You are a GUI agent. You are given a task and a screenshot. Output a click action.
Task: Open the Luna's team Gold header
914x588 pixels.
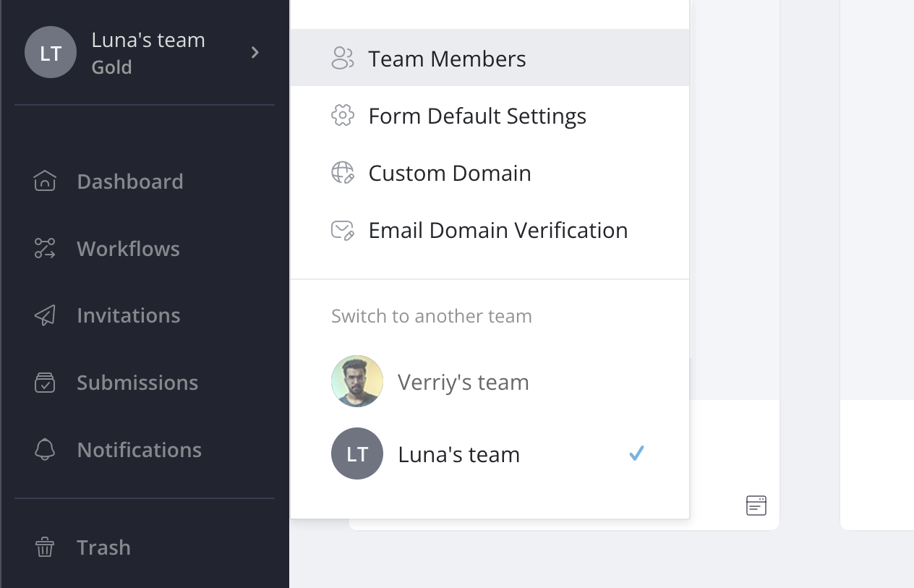tap(148, 52)
